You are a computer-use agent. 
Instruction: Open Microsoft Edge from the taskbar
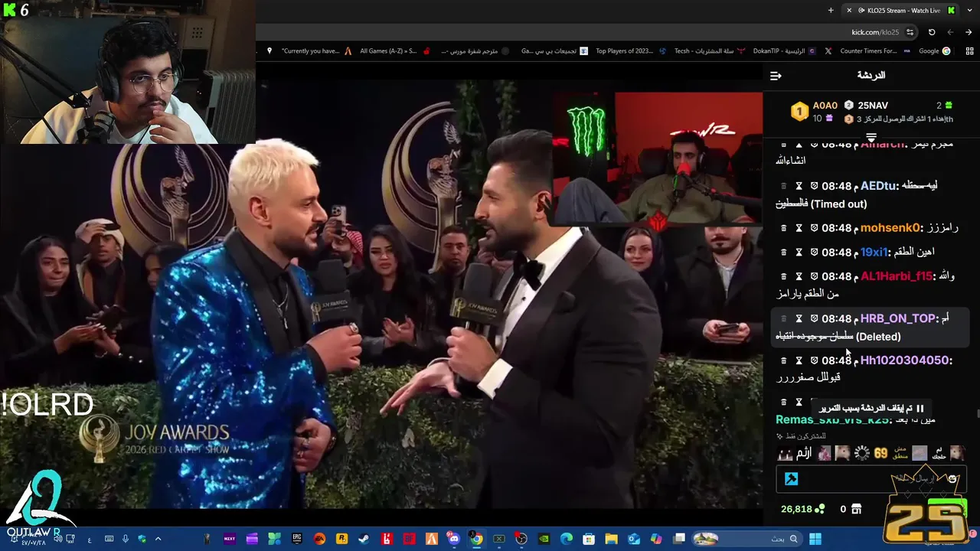coord(567,539)
